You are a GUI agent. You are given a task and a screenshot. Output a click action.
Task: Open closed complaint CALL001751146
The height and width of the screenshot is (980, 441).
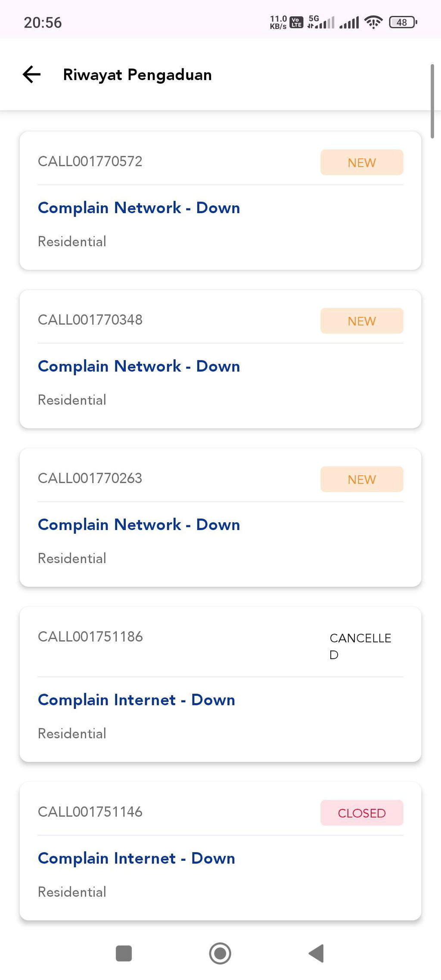220,851
